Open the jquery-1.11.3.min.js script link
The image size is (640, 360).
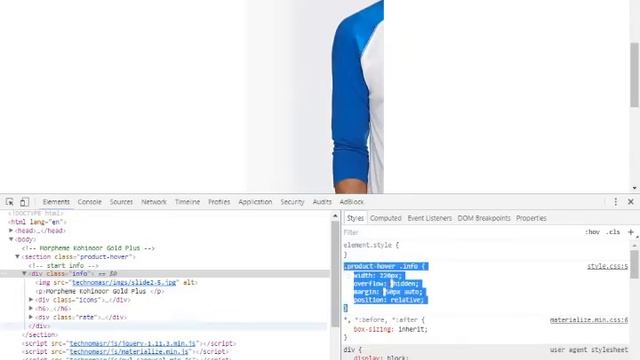[x=133, y=343]
